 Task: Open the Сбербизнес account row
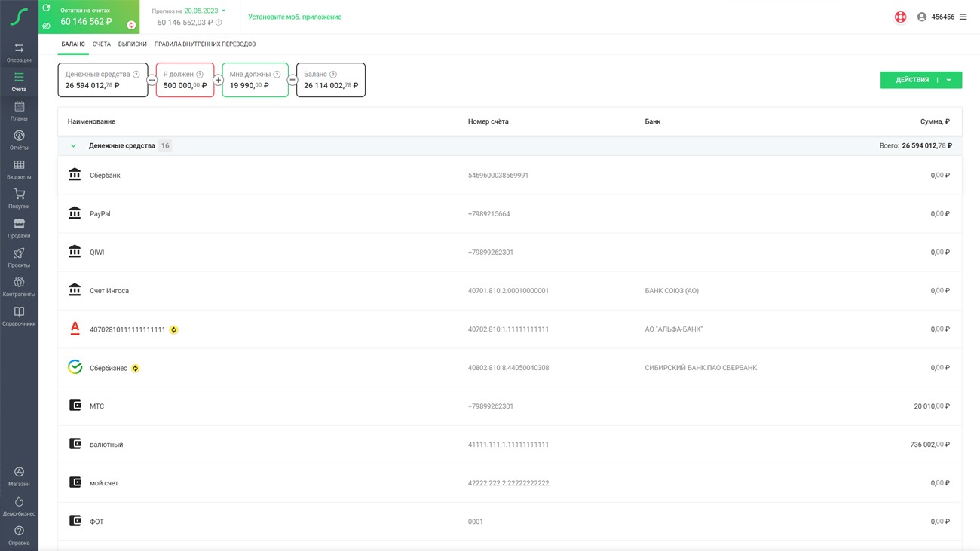[x=108, y=368]
